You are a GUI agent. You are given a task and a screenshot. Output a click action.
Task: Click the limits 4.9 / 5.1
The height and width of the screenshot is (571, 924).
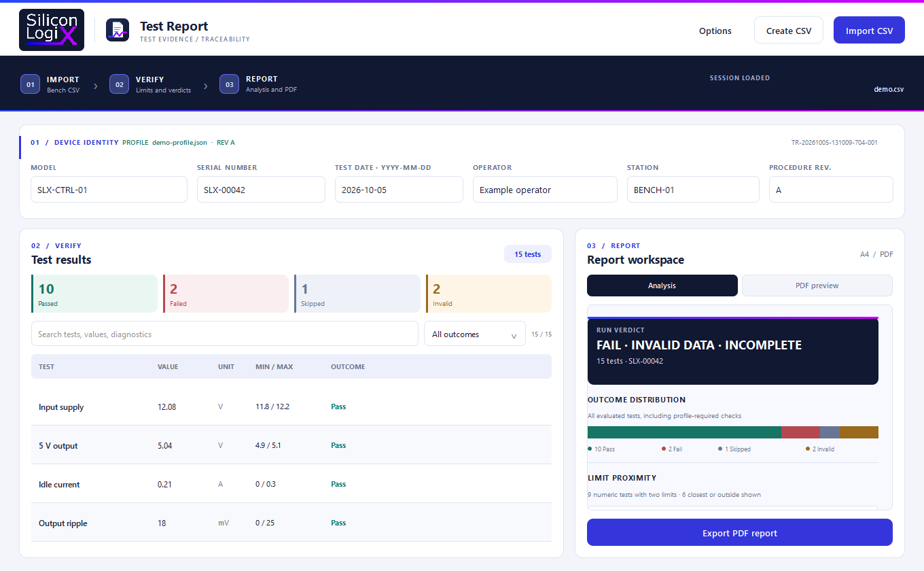(x=268, y=446)
